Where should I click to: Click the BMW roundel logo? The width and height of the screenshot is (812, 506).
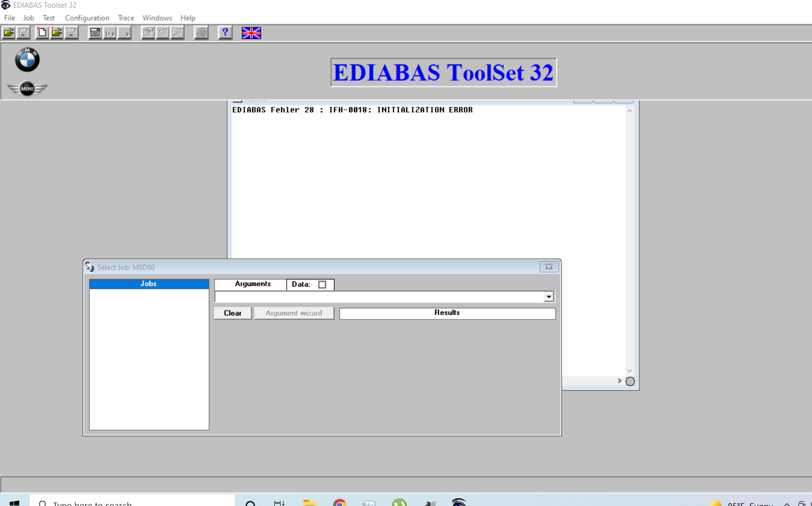(27, 60)
